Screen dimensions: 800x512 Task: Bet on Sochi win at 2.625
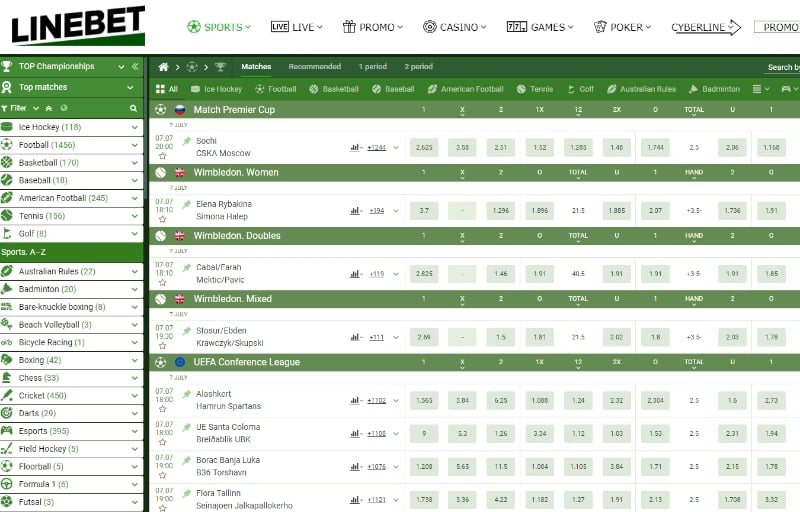click(x=424, y=147)
